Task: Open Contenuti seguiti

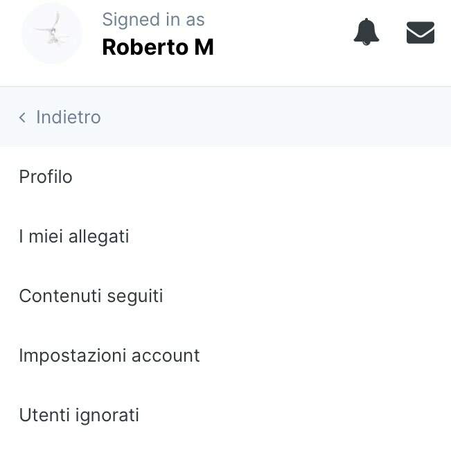Action: pos(226,296)
